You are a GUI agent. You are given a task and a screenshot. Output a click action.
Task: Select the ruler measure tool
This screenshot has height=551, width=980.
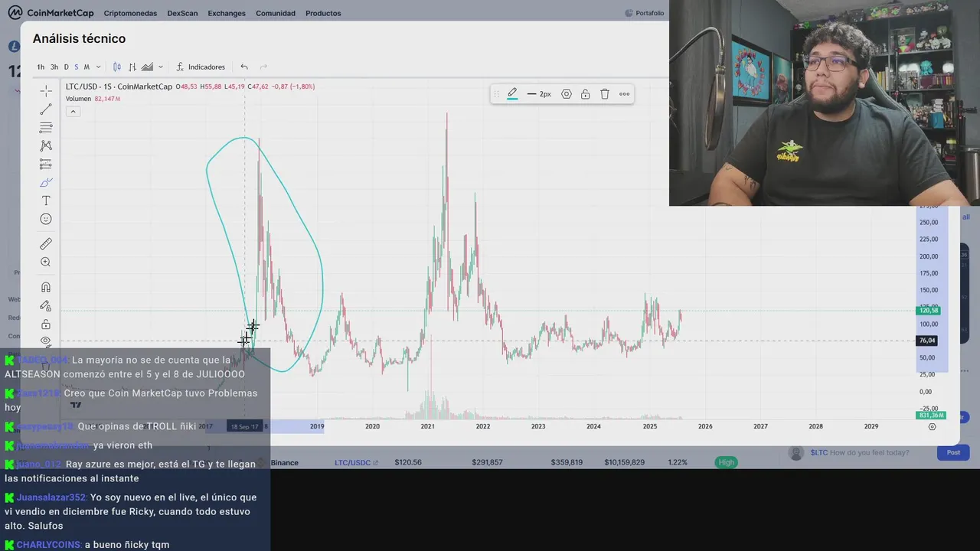tap(46, 243)
